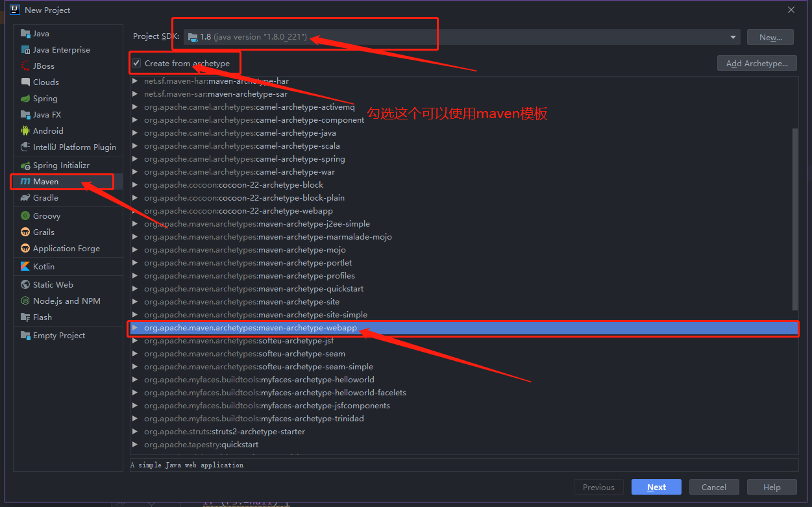This screenshot has height=507, width=812.
Task: Click the Next button
Action: click(x=656, y=488)
